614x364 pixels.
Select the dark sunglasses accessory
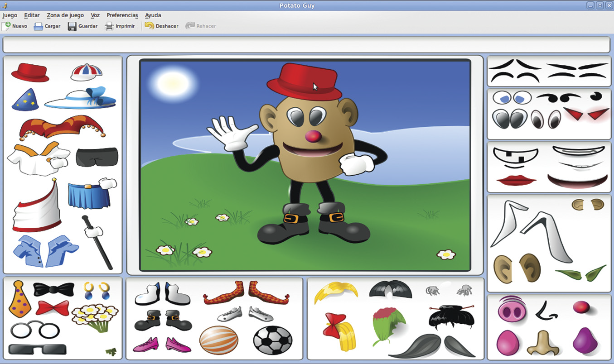tap(37, 350)
